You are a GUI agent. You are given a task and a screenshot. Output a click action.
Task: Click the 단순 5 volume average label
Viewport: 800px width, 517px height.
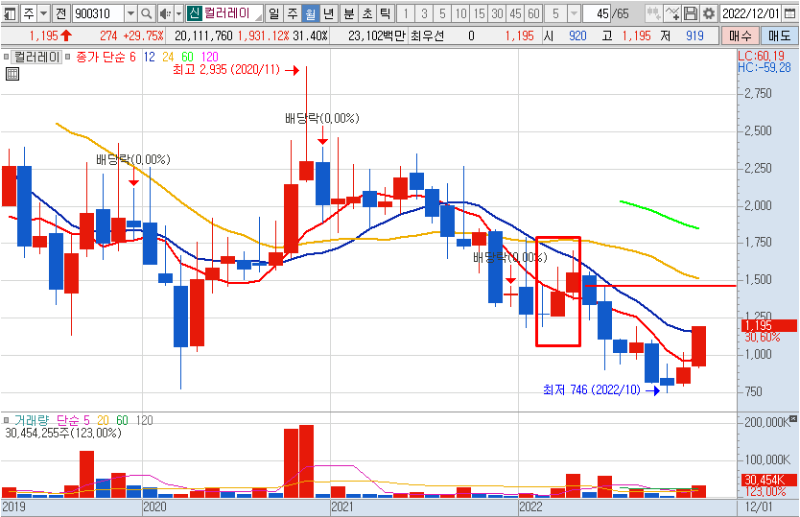(x=73, y=420)
